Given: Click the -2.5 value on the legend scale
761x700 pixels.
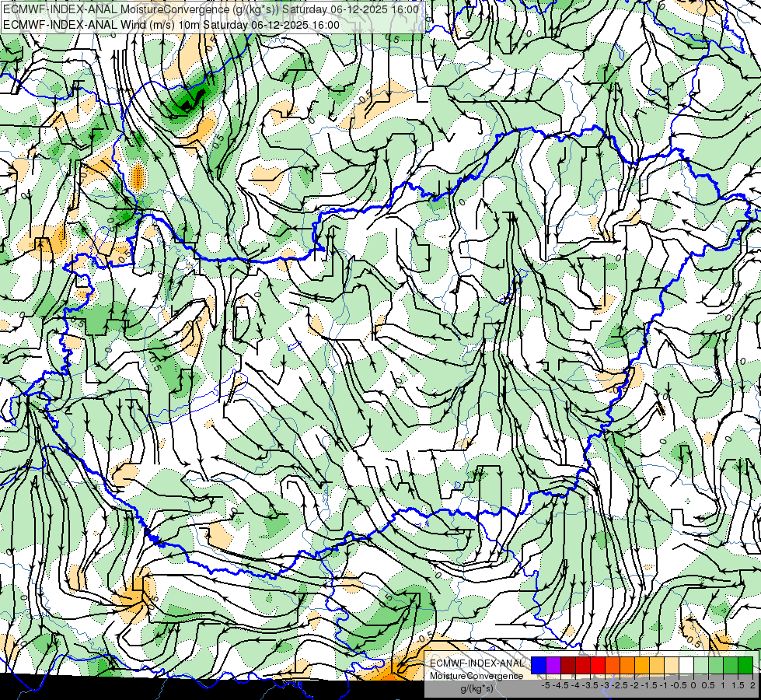Looking at the screenshot, I should point(618,685).
